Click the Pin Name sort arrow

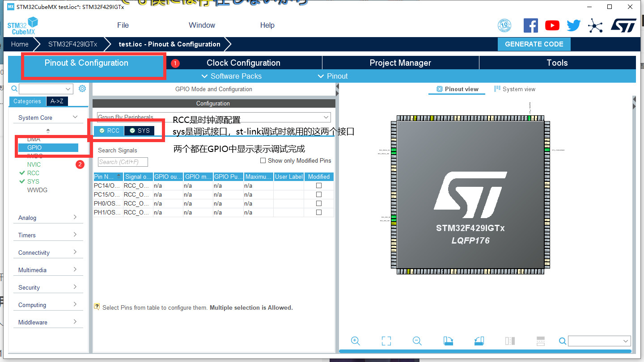119,176
